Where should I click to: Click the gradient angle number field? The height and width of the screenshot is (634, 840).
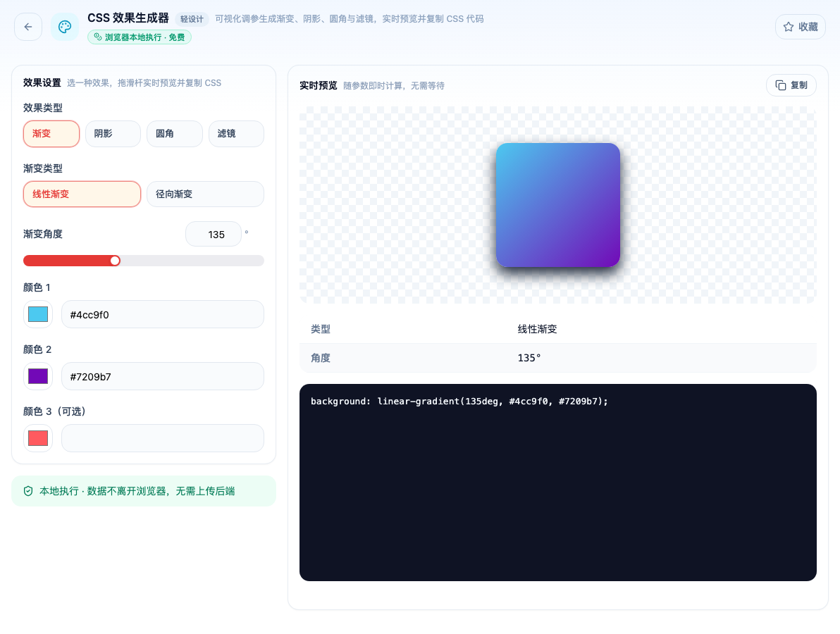coord(214,234)
